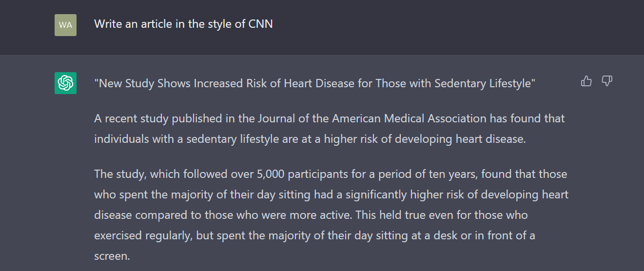
Task: Click the WA user avatar
Action: coord(65,25)
